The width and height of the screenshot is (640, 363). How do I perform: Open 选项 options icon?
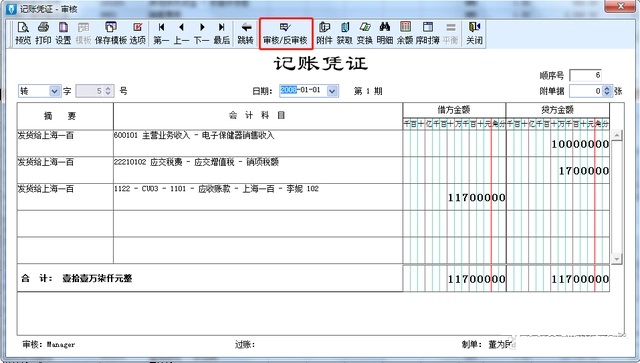coord(138,33)
